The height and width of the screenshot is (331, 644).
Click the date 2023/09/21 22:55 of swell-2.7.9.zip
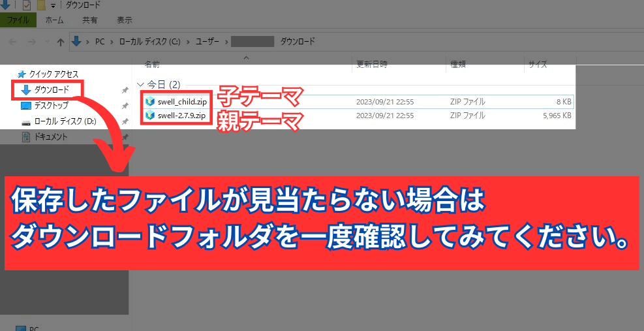[385, 116]
